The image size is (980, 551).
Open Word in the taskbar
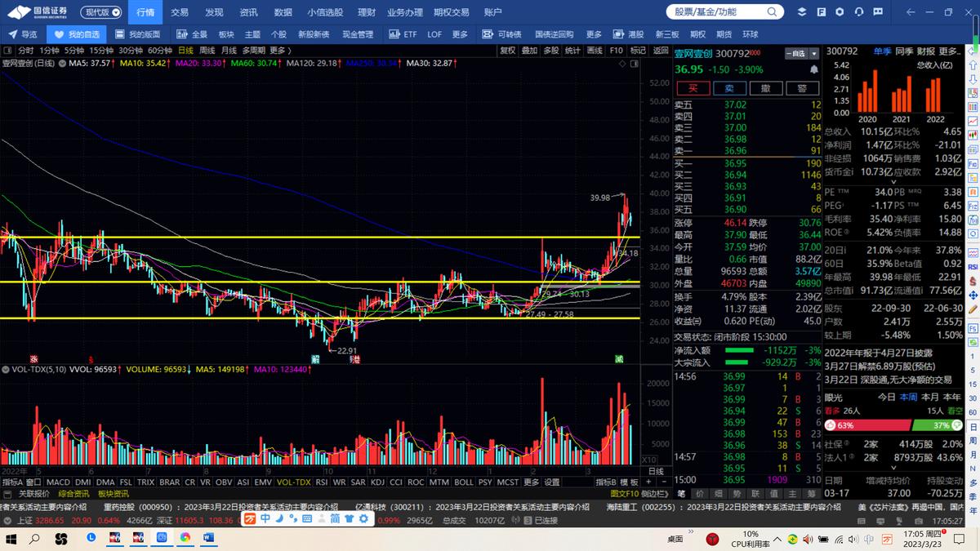(x=207, y=538)
